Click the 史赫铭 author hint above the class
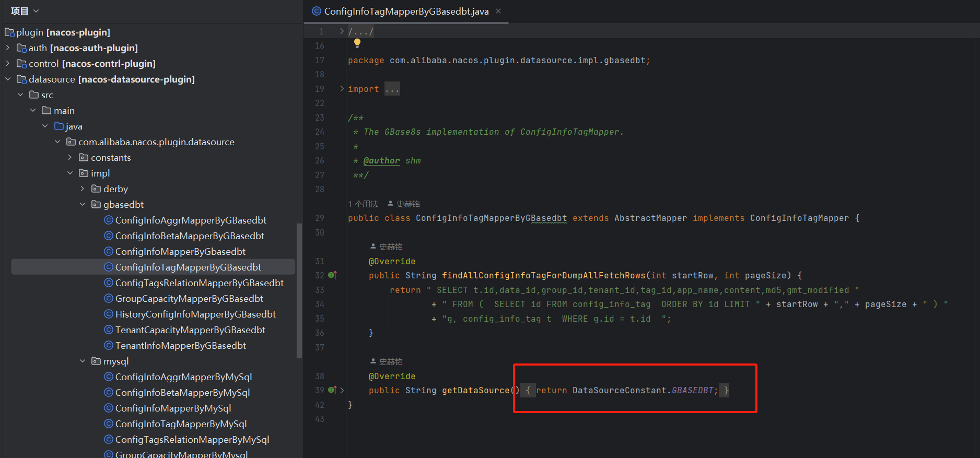This screenshot has width=980, height=458. click(404, 204)
